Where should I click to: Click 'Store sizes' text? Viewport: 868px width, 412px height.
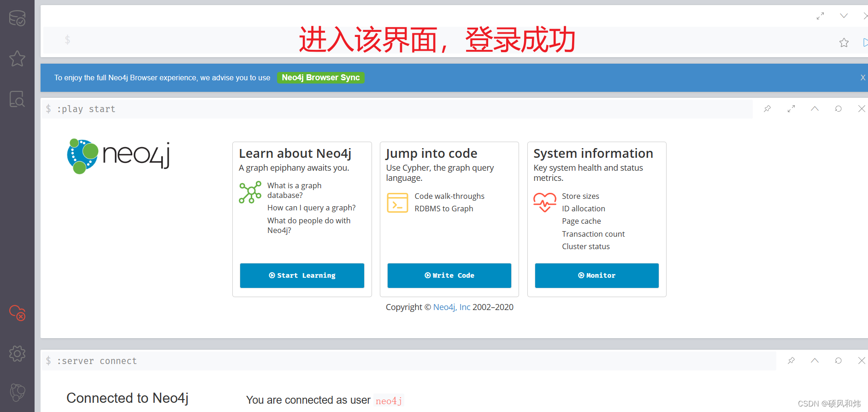click(580, 197)
